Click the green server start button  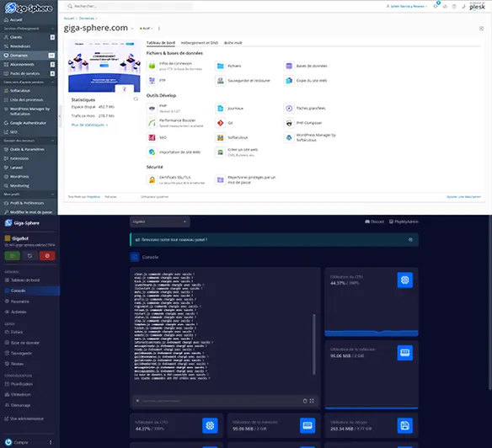13,256
